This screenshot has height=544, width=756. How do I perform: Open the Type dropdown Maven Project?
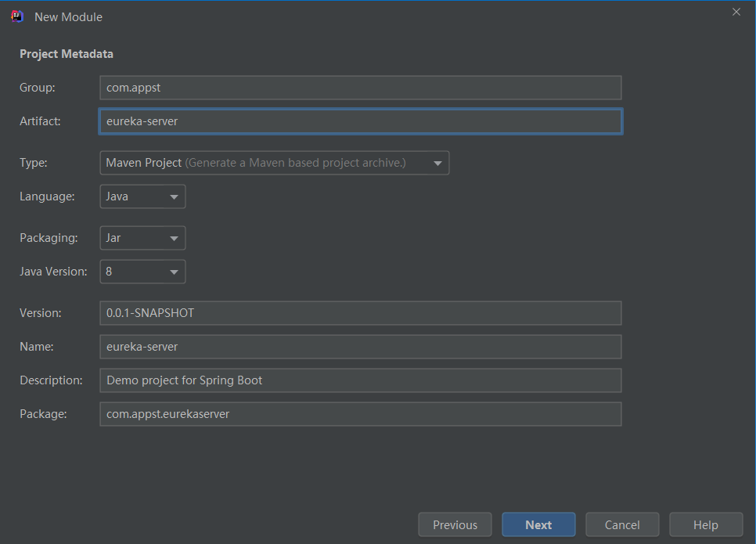[275, 163]
